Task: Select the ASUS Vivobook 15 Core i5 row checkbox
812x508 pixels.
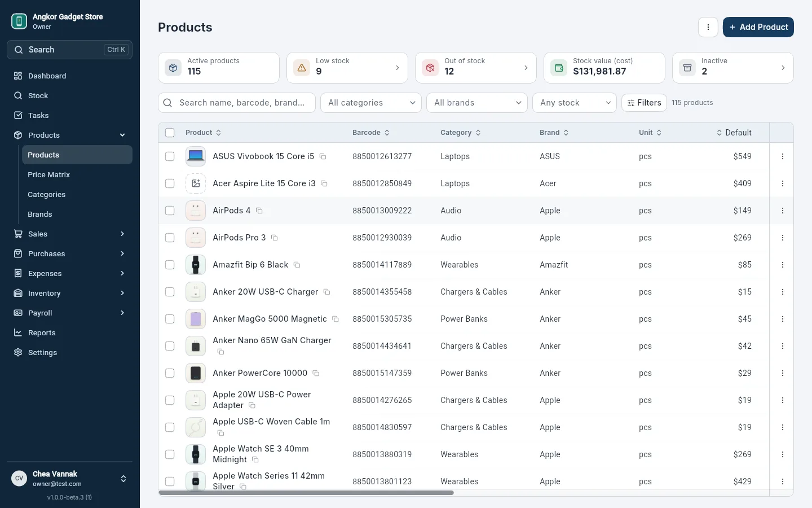Action: 170,156
